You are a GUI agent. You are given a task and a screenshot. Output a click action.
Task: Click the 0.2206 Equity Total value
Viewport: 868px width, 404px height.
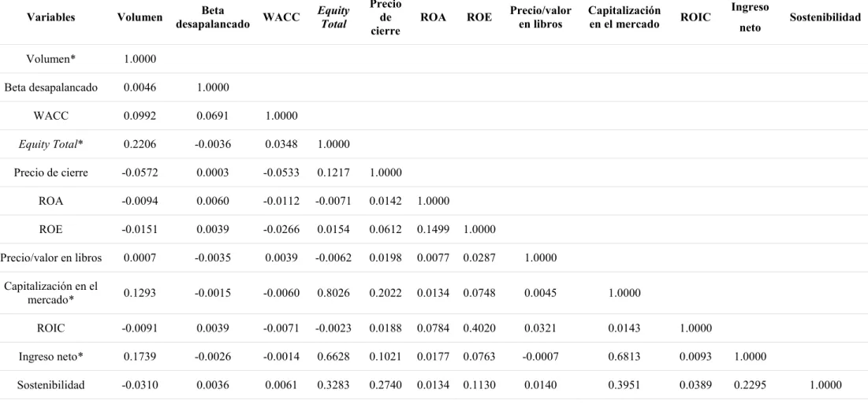(x=140, y=144)
